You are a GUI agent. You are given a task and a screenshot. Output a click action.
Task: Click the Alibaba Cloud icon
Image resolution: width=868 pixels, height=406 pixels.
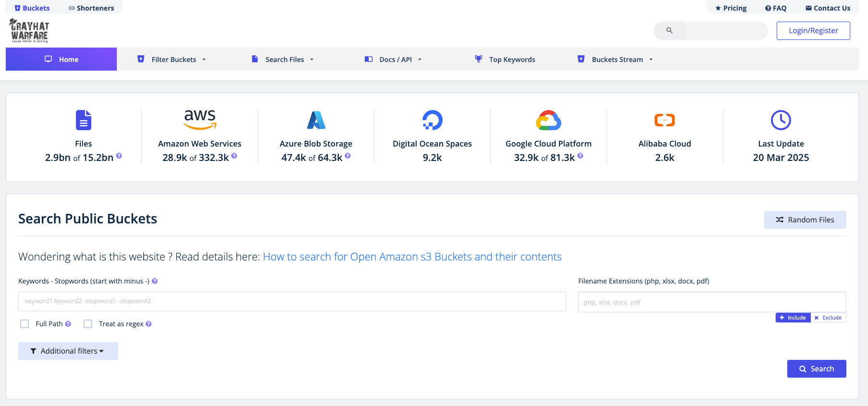[x=664, y=120]
